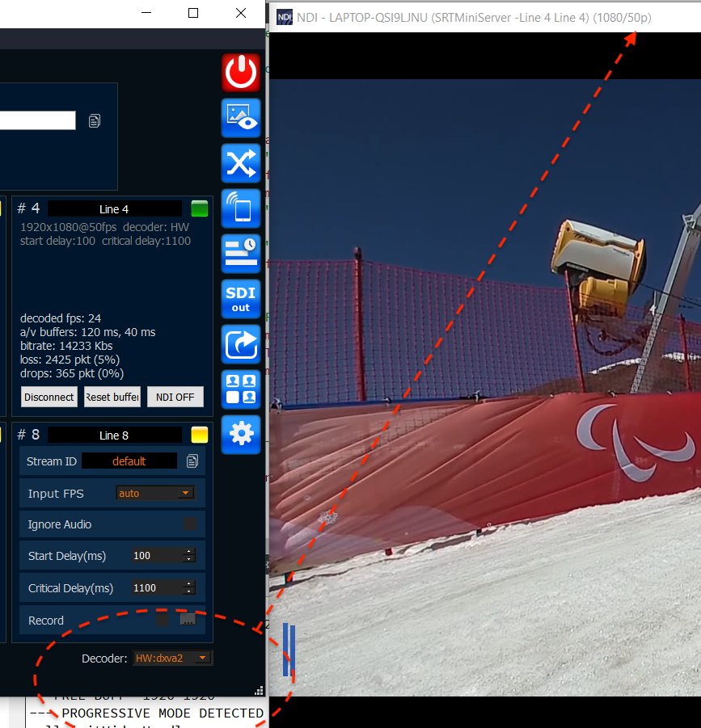Decrease the Start Delay value
This screenshot has height=728, width=701.
(188, 559)
